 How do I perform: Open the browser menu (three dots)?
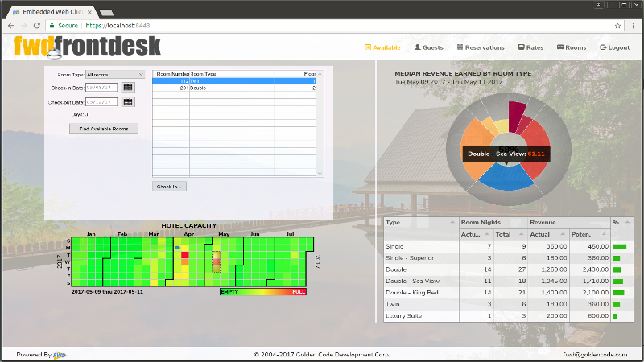click(634, 26)
